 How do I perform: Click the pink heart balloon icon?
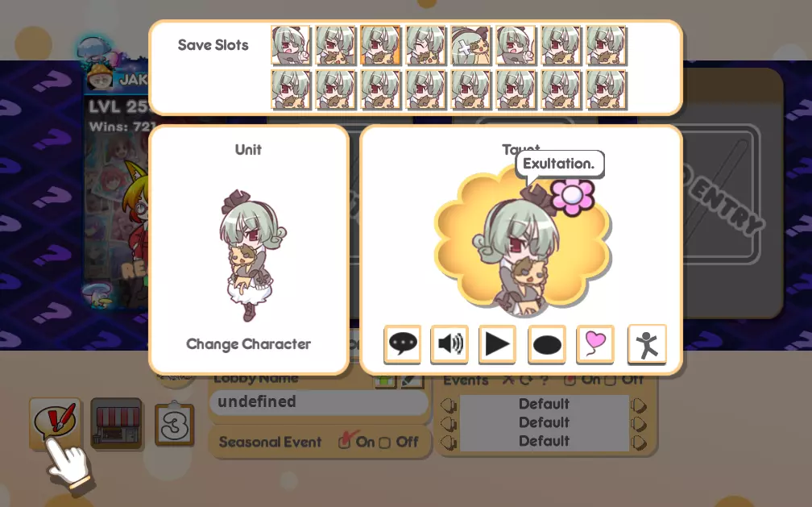point(595,343)
